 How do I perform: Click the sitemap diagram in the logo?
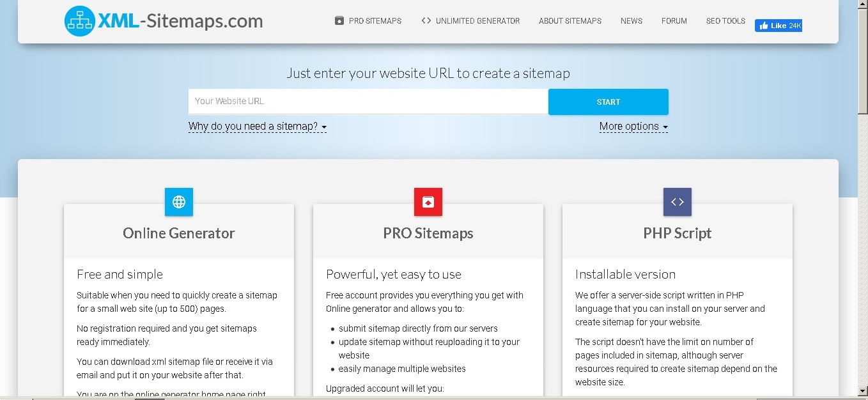tap(79, 20)
